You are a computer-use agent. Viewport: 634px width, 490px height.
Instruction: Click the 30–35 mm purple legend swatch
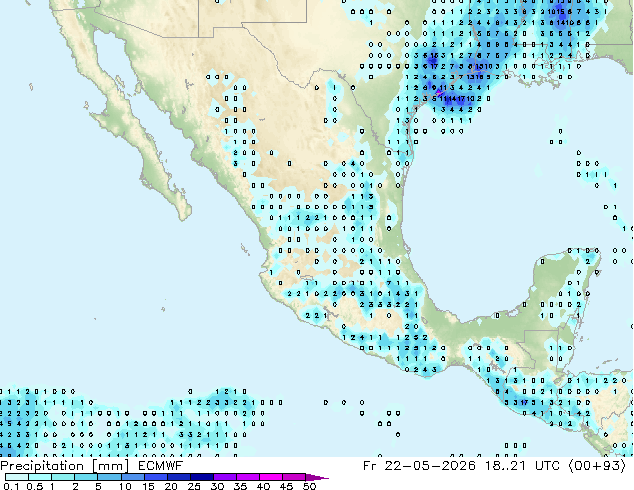point(224,477)
